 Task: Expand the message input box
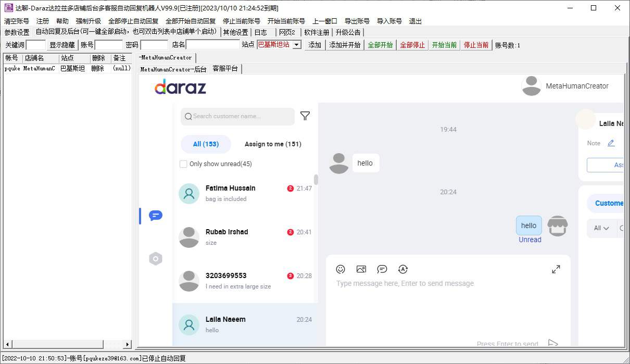click(556, 269)
